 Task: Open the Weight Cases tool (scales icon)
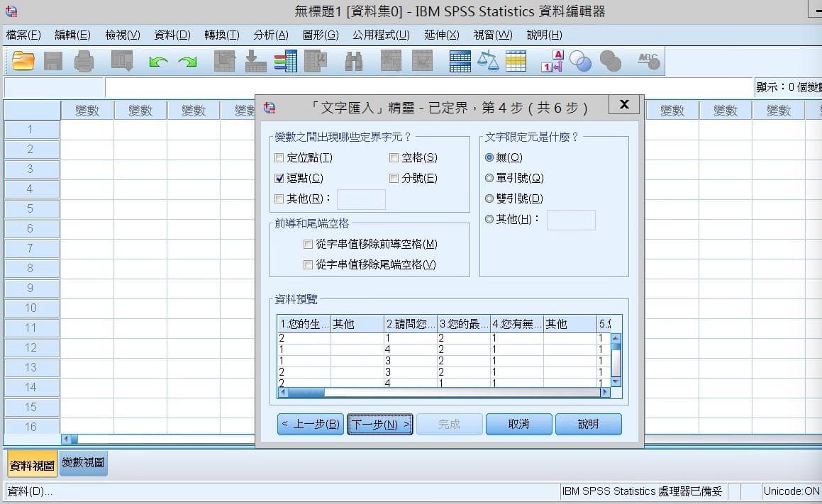tap(488, 62)
